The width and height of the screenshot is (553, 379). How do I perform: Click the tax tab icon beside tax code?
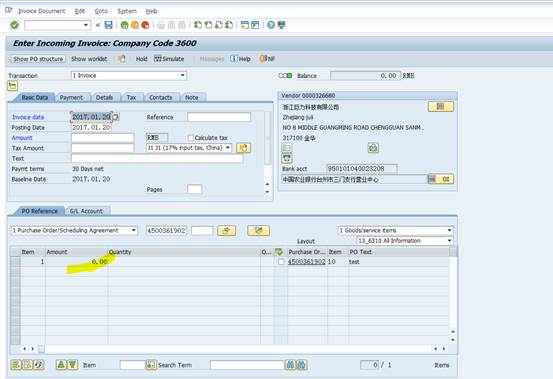tap(244, 148)
